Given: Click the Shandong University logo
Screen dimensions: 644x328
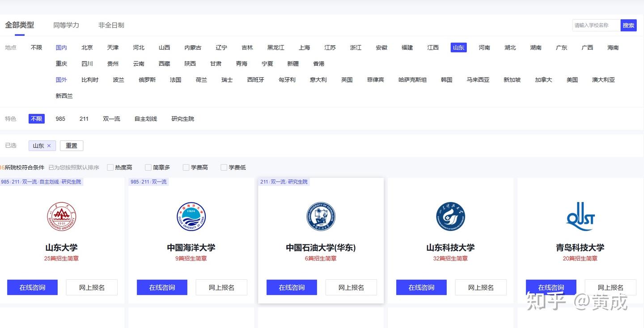Looking at the screenshot, I should click(62, 216).
